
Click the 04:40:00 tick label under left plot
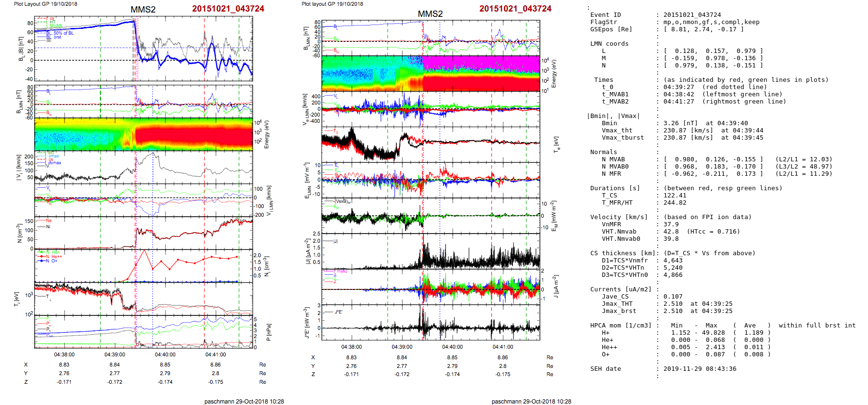coord(165,354)
